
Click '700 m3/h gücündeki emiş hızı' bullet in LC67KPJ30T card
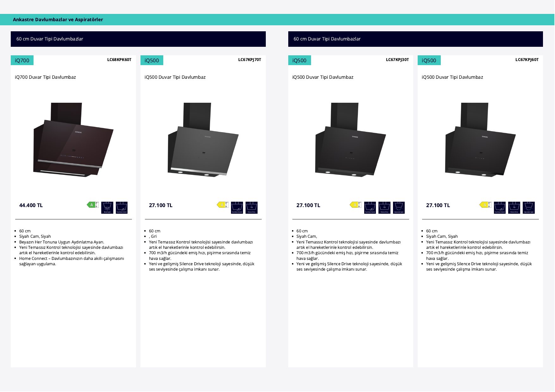point(347,256)
